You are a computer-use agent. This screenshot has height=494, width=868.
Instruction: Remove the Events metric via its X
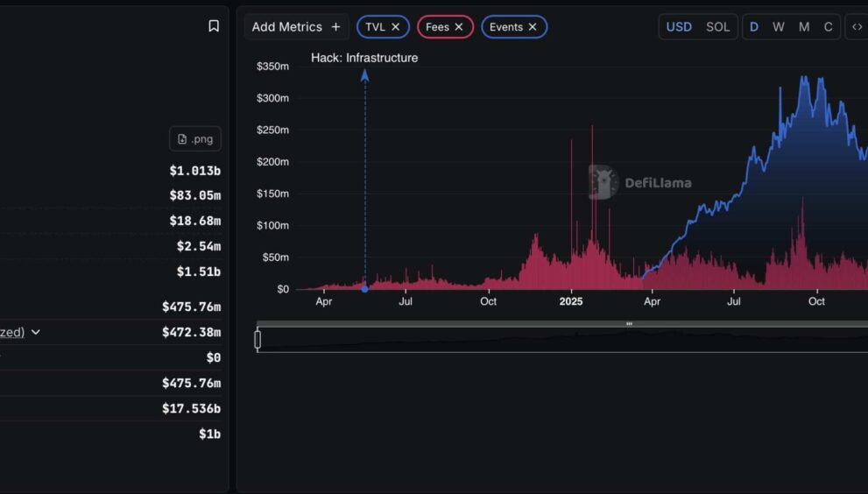(x=533, y=27)
